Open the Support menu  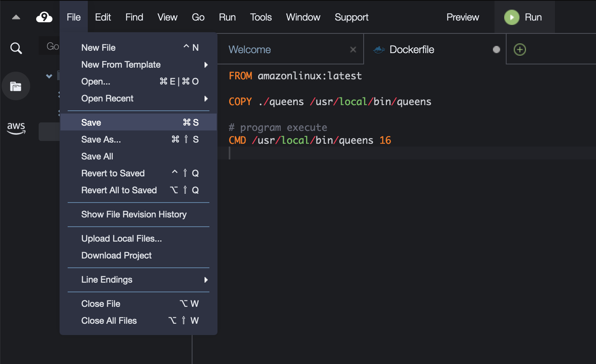coord(352,17)
